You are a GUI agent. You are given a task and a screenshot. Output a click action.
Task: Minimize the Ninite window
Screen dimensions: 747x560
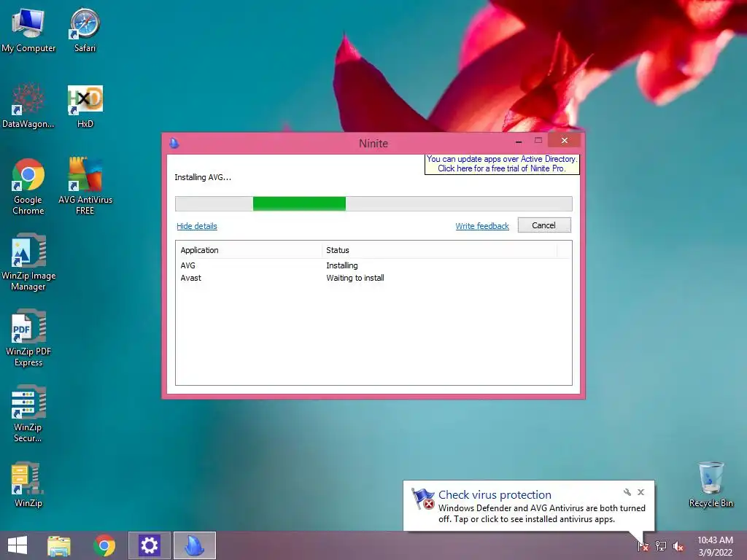click(x=519, y=141)
